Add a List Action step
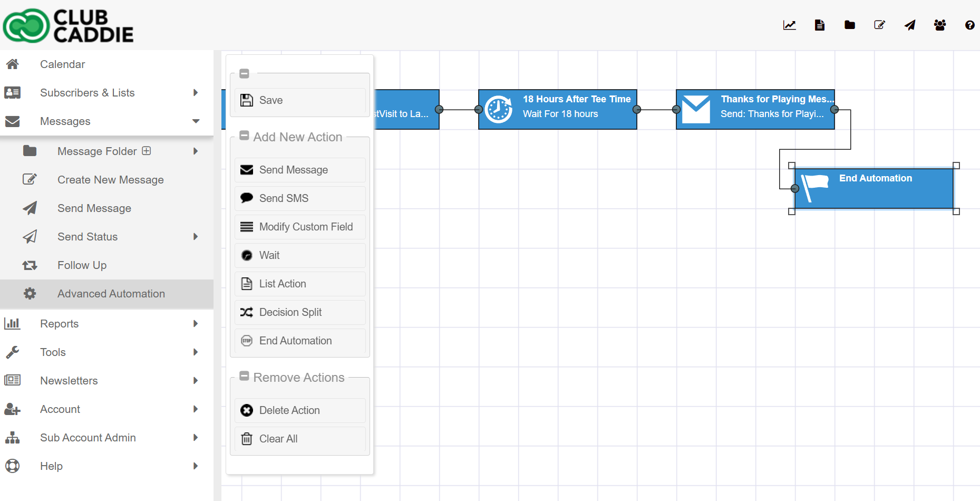The width and height of the screenshot is (980, 501). 300,284
